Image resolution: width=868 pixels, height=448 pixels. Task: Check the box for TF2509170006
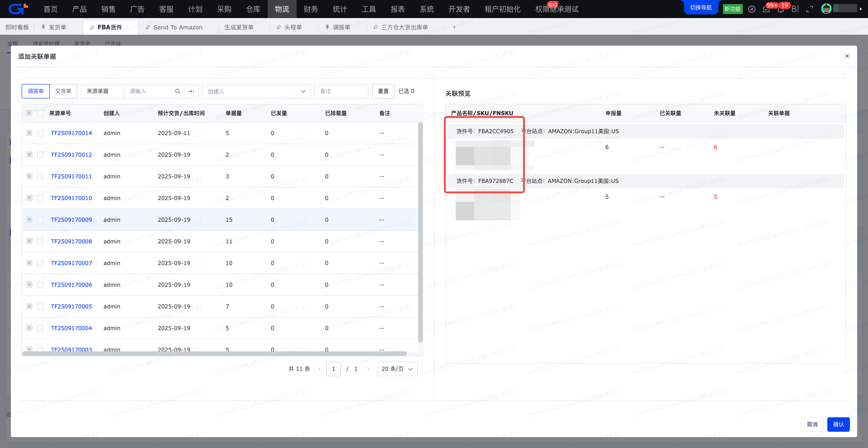pyautogui.click(x=40, y=285)
